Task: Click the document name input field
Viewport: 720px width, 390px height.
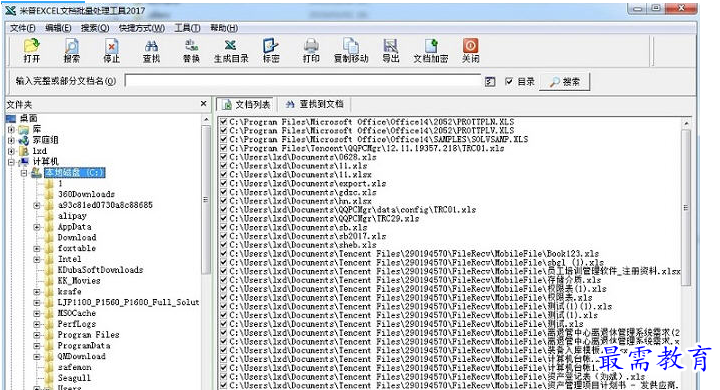Action: pyautogui.click(x=303, y=81)
